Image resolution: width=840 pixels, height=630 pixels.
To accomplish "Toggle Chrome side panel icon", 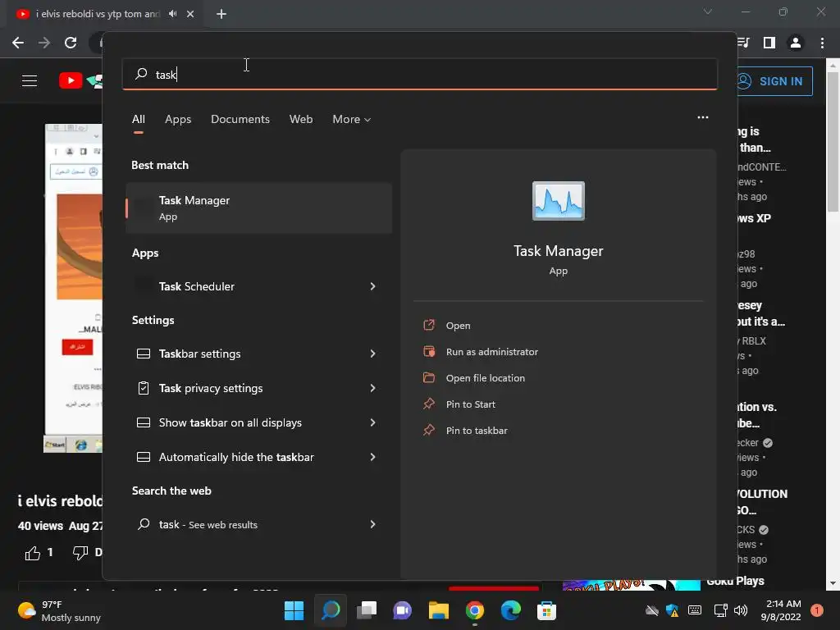I will click(769, 43).
